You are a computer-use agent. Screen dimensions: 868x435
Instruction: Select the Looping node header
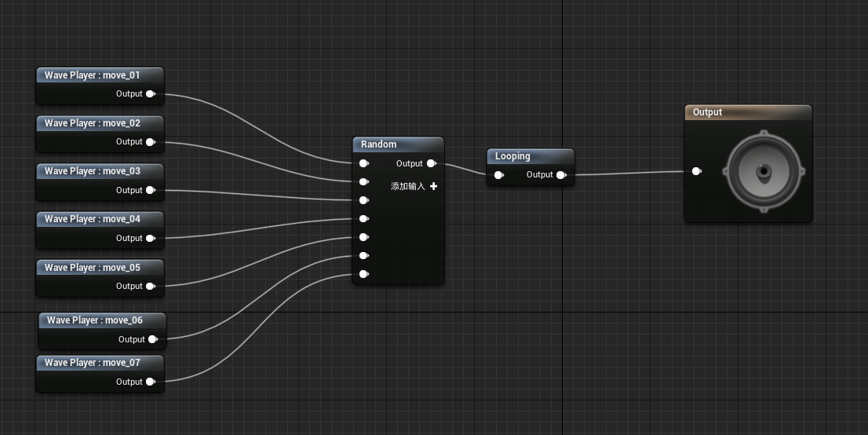(530, 156)
